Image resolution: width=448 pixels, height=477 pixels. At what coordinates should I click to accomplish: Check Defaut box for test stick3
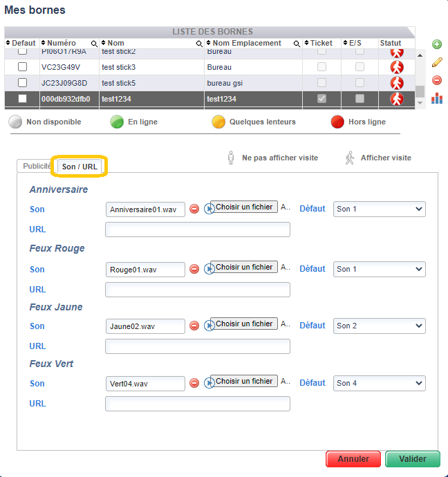(x=22, y=67)
